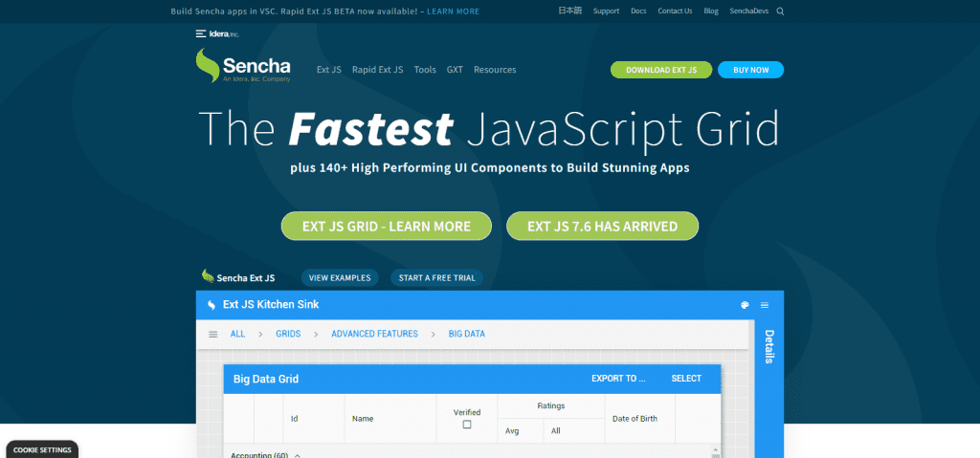Image resolution: width=980 pixels, height=458 pixels.
Task: Select the ALL breadcrumb
Action: click(237, 335)
